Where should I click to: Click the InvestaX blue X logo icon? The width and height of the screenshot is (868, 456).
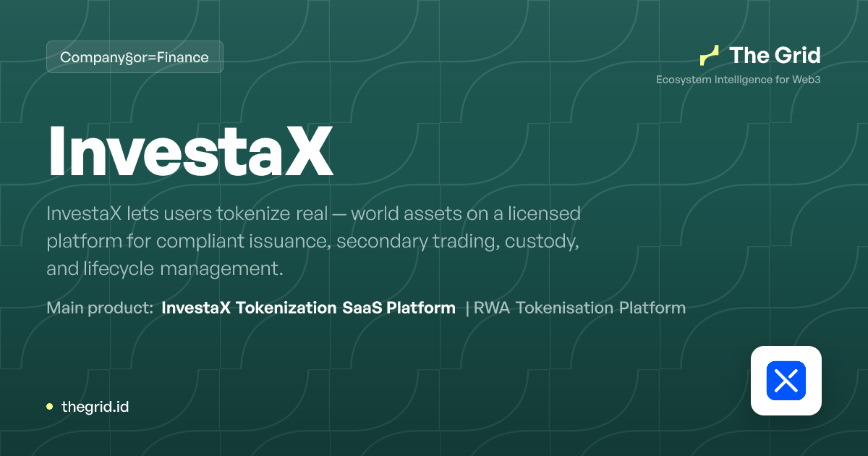[786, 381]
